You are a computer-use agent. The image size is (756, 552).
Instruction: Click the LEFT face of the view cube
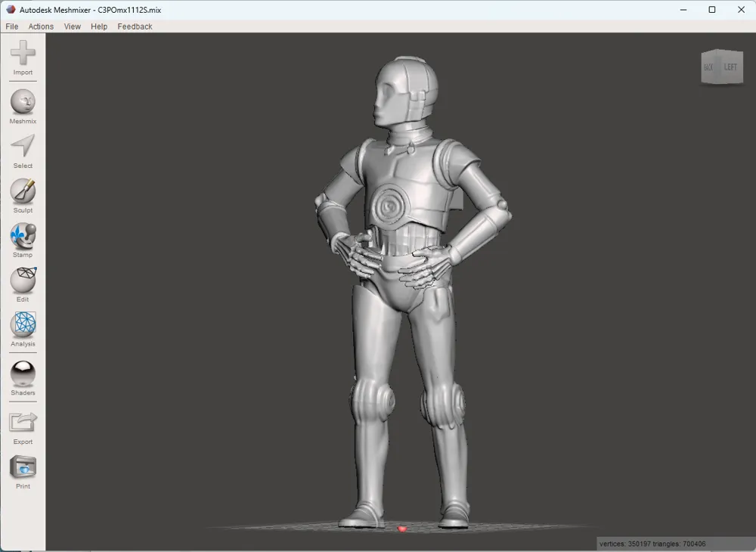[731, 67]
